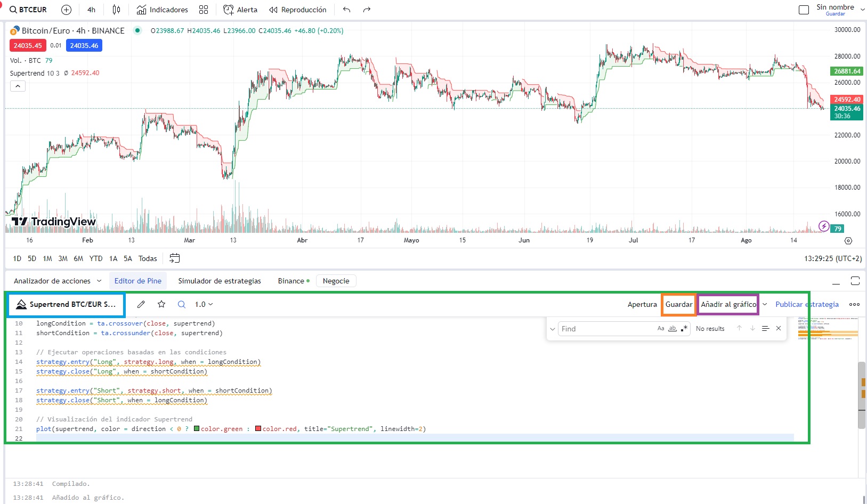Click the undo arrow in top toolbar
The height and width of the screenshot is (504, 867).
(346, 9)
